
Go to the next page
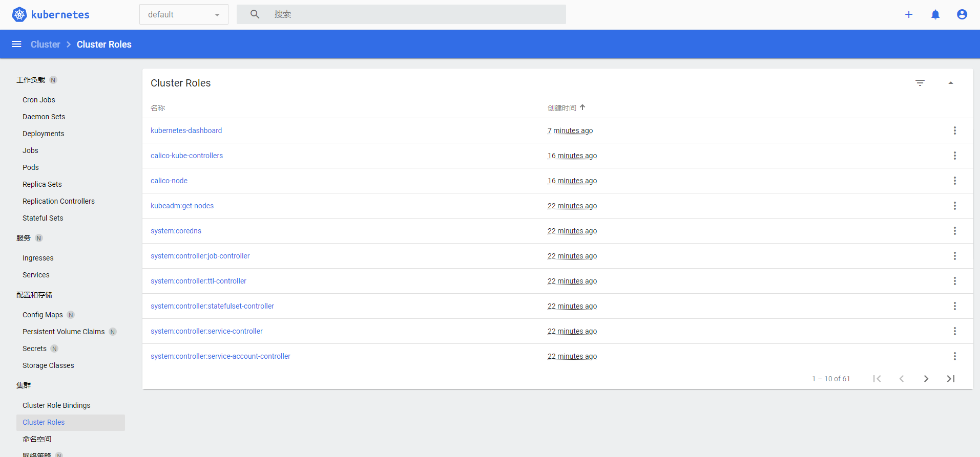point(926,379)
